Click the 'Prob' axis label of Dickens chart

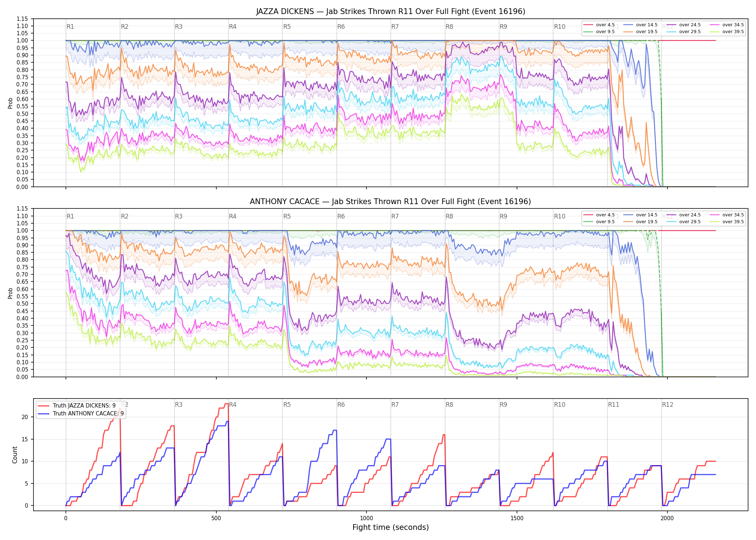click(x=10, y=103)
